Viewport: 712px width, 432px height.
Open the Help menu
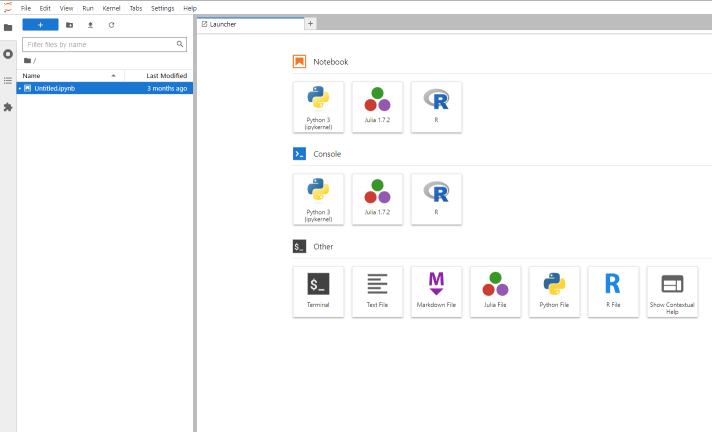tap(190, 8)
